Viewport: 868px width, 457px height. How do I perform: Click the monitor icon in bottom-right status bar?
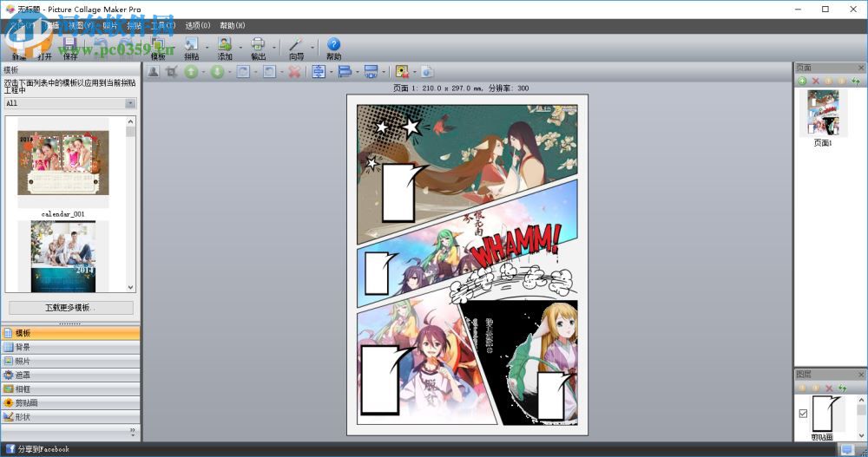click(846, 449)
